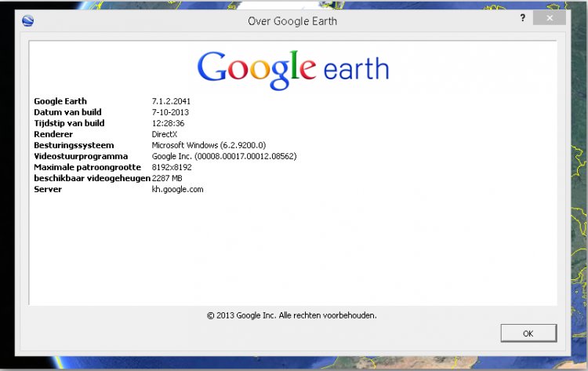This screenshot has height=371, width=588.
Task: Click the colorful Google word in the logo
Action: tap(256, 69)
